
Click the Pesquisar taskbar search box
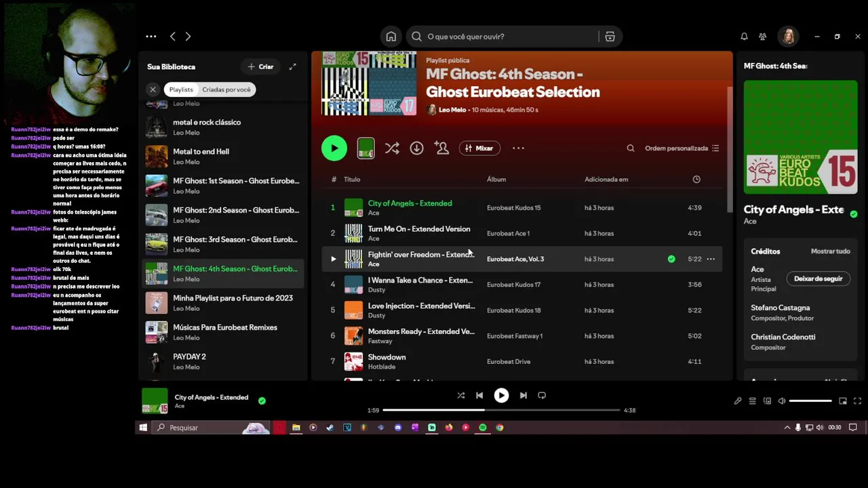211,428
